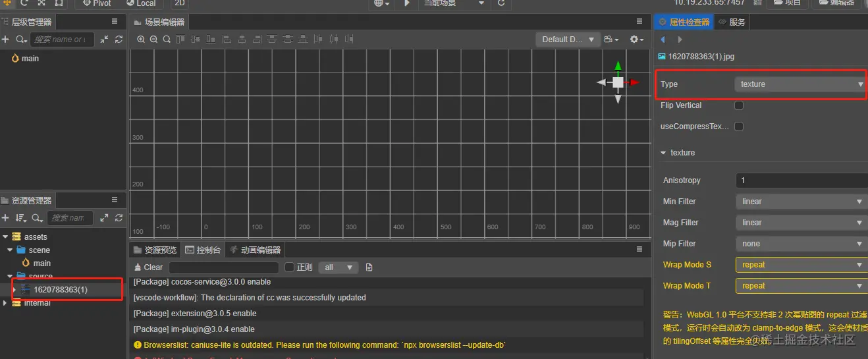Toggle Pivot transform mode
The image size is (868, 359).
(x=97, y=3)
